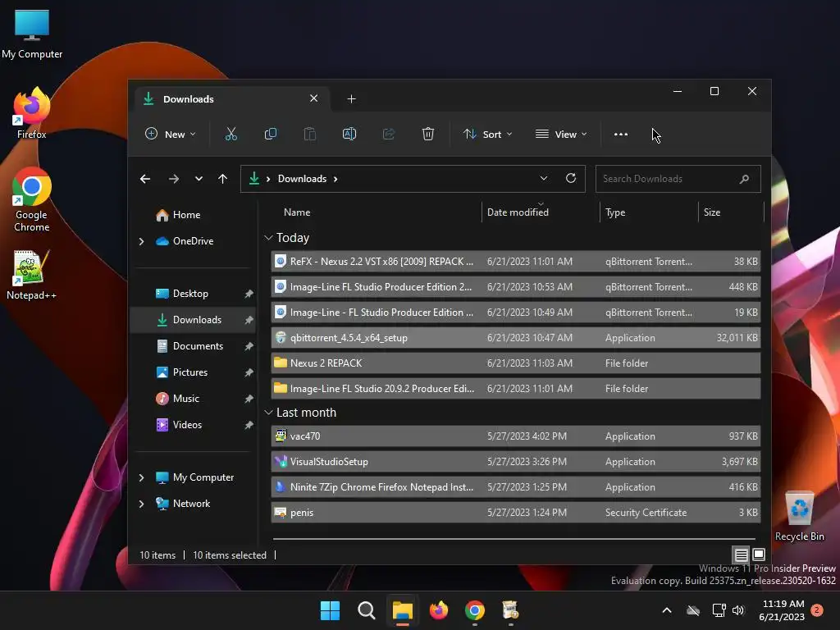Screen dimensions: 840x630
Task: Go back with the left arrow
Action: (145, 179)
